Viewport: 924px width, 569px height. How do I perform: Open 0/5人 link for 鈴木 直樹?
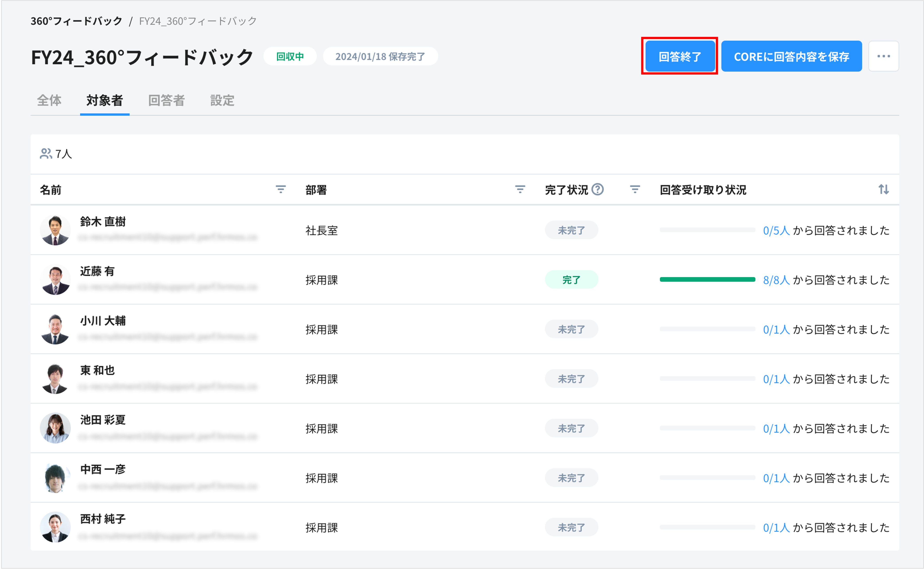pos(776,230)
